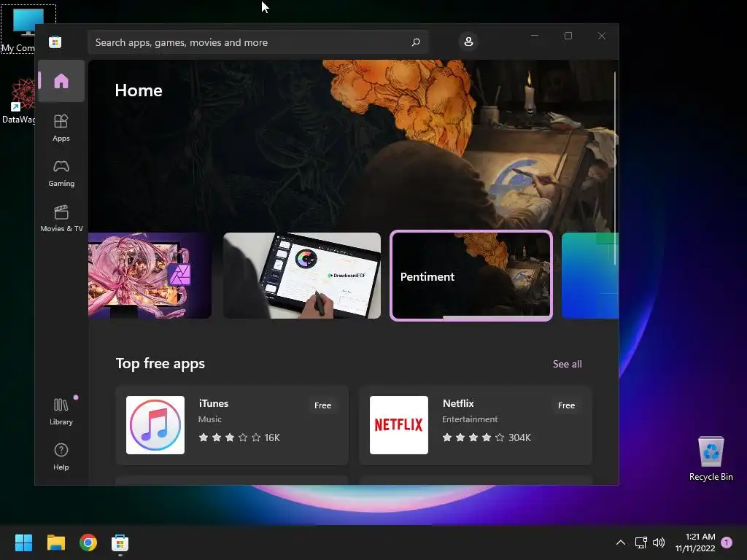747x560 pixels.
Task: Select the Drawboard PDF featured thumbnail
Action: tap(302, 275)
